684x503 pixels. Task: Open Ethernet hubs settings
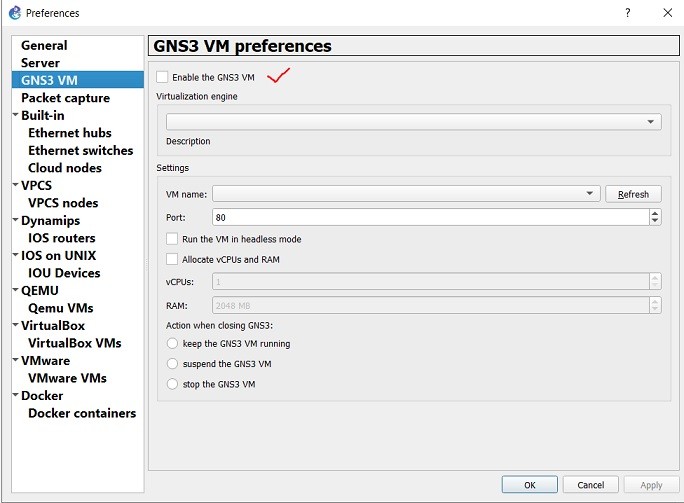70,133
